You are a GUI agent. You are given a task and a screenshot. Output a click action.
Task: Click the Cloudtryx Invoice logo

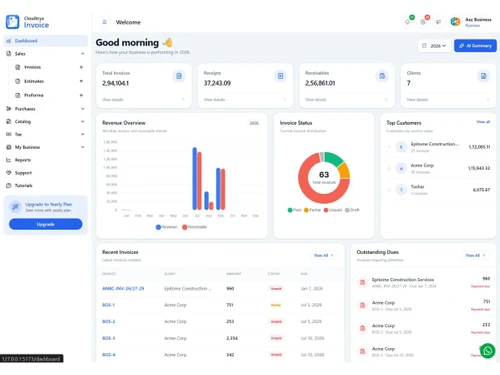point(27,22)
